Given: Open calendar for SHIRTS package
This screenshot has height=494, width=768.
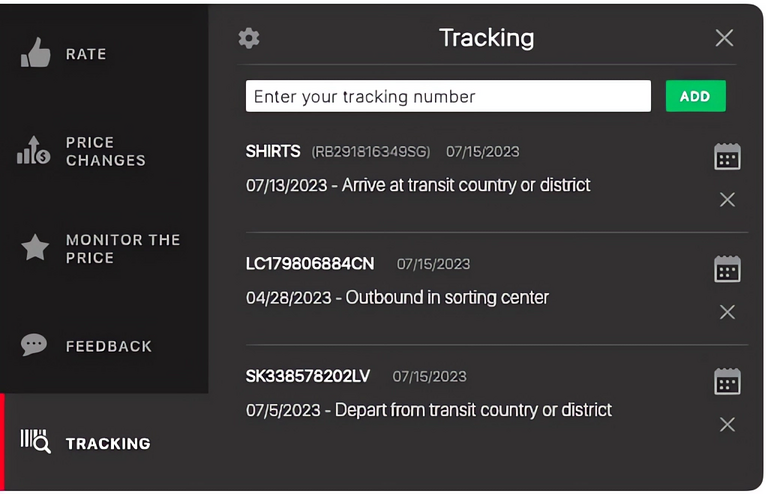Looking at the screenshot, I should (x=727, y=157).
